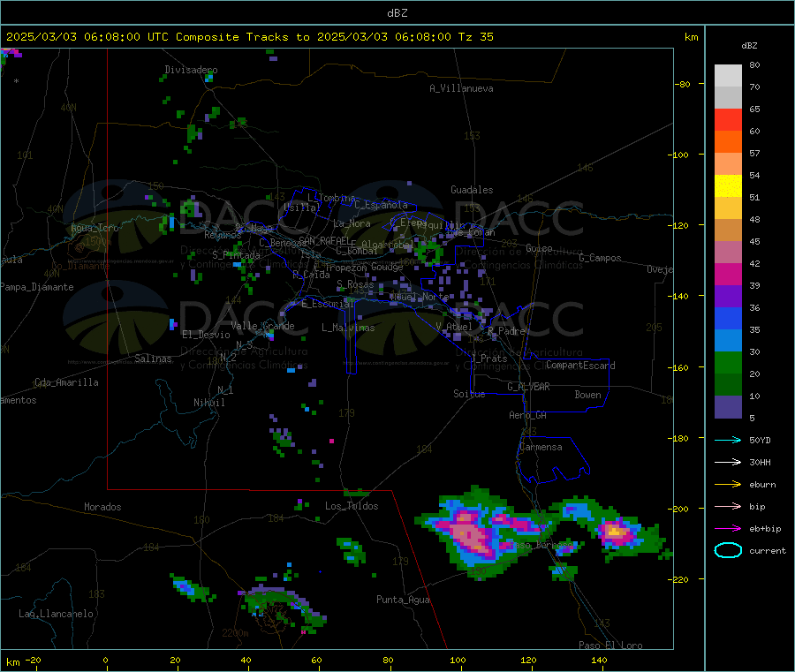Click the '100' km tick on bottom axis
Image resolution: width=795 pixels, height=672 pixels.
coord(458,660)
